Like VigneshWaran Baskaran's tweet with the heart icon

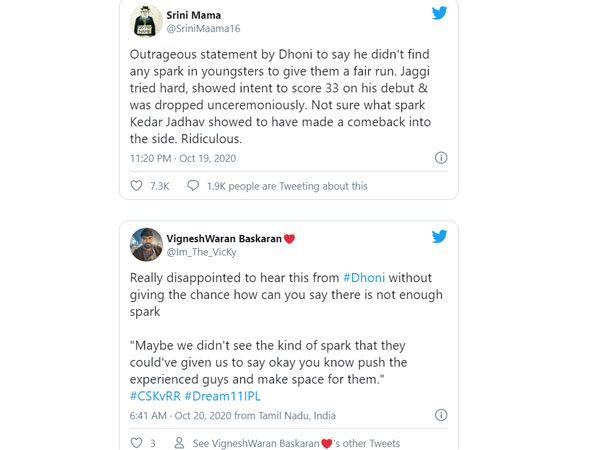[137, 443]
